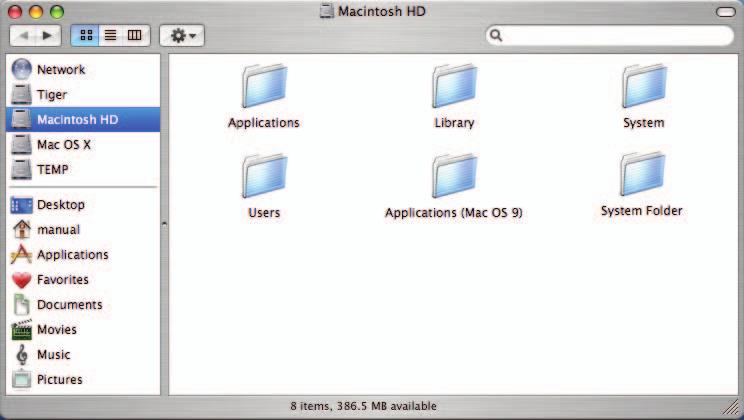The image size is (744, 420).
Task: Open Desktop from the sidebar
Action: point(84,205)
